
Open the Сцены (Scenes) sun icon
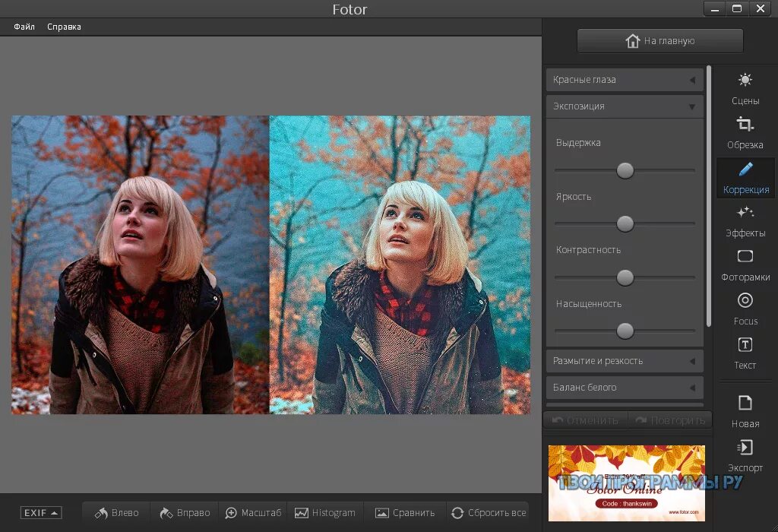point(745,80)
